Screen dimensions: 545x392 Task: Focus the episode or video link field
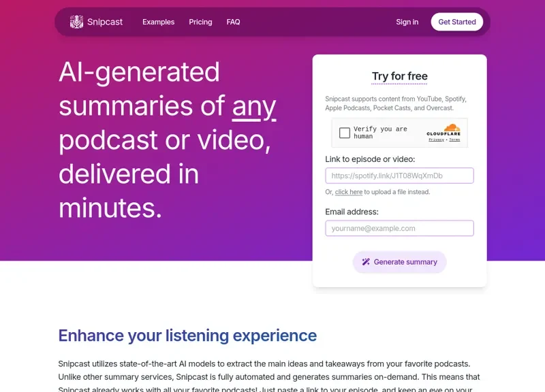(399, 176)
